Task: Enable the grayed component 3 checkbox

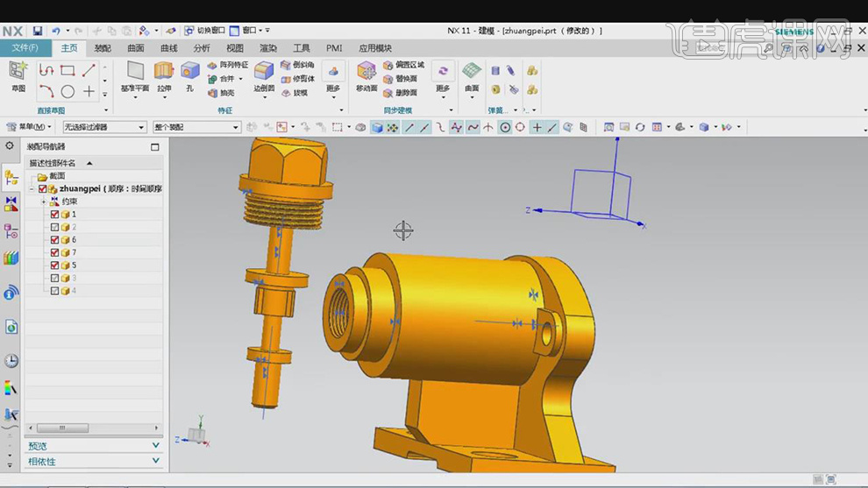Action: [54, 278]
